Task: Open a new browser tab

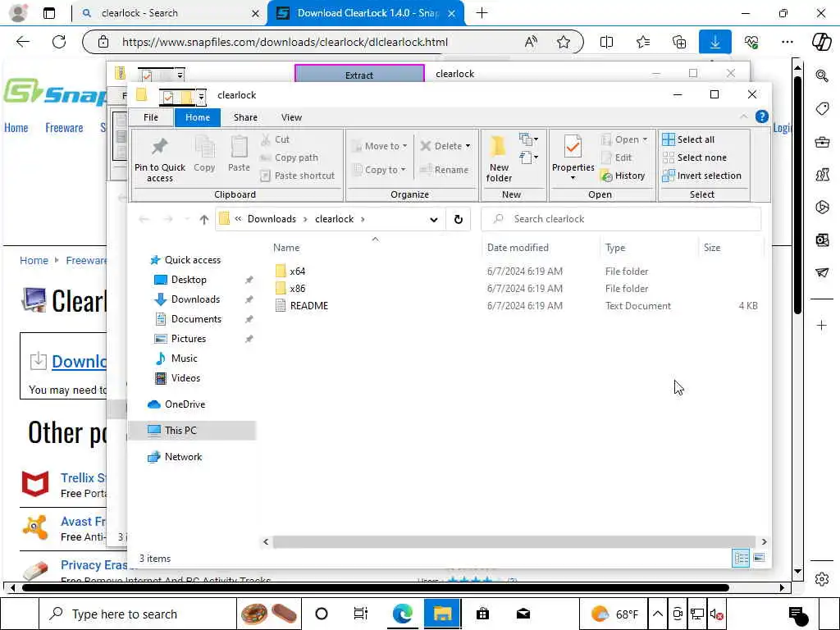Action: 482,13
